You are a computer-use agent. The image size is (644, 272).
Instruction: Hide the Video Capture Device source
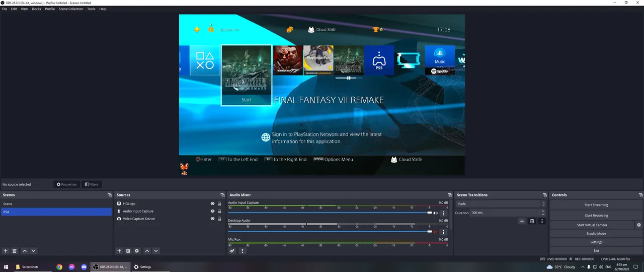[x=212, y=219]
